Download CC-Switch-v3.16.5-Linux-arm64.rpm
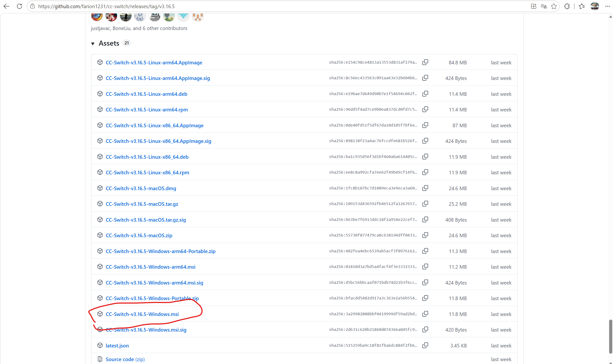This screenshot has height=364, width=613. click(x=147, y=110)
